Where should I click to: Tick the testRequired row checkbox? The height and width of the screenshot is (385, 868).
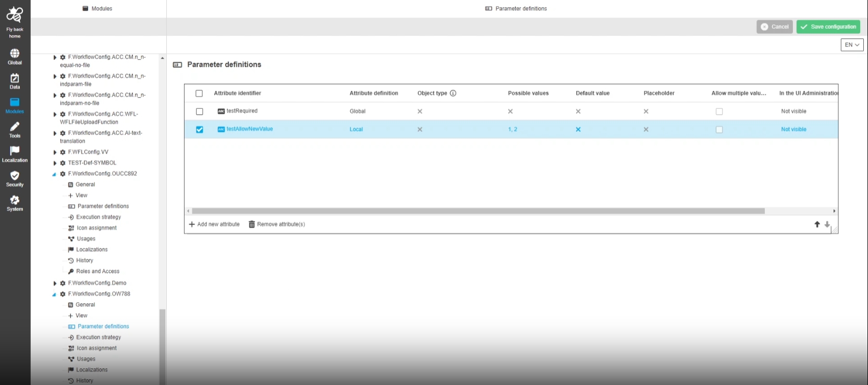pos(199,111)
